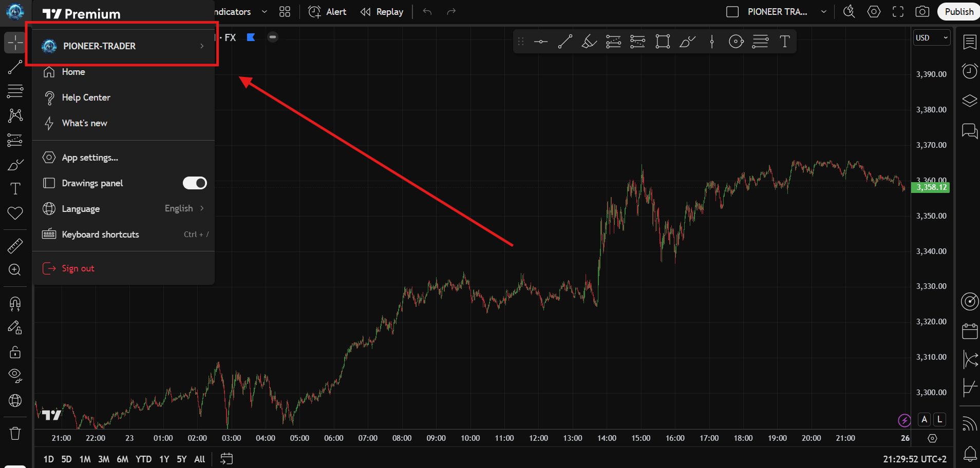The image size is (980, 468).
Task: Open the Fibonacci tools in sidebar
Action: pyautogui.click(x=15, y=91)
